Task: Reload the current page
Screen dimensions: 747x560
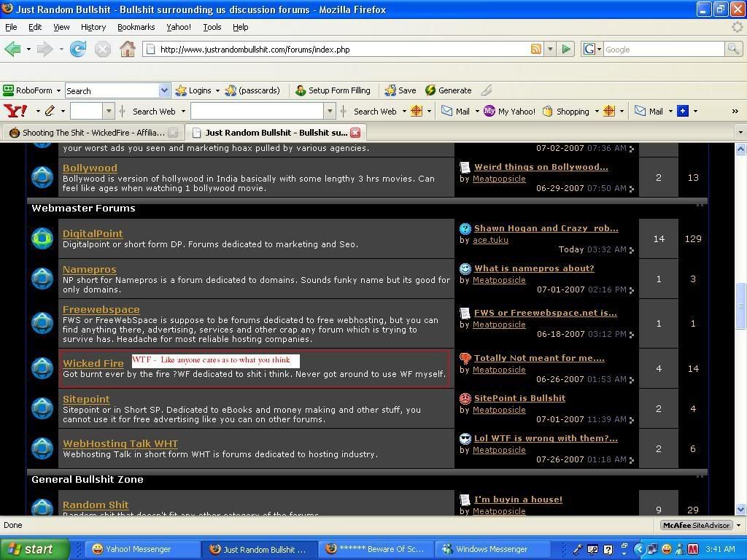Action: coord(77,49)
